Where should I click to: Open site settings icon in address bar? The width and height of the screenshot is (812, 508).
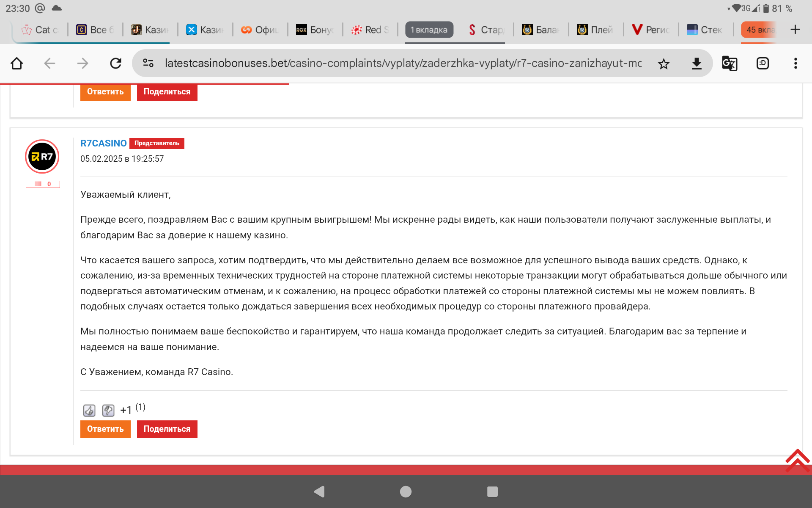[148, 63]
